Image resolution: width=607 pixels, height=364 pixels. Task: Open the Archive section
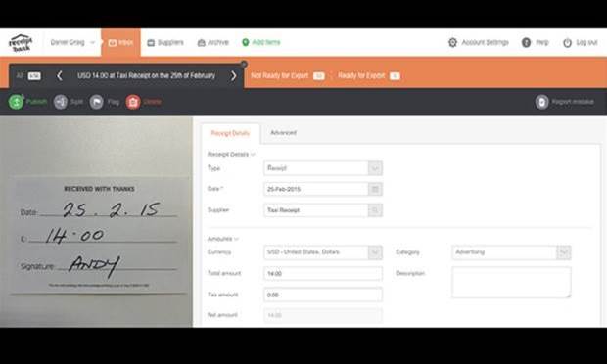pos(212,42)
